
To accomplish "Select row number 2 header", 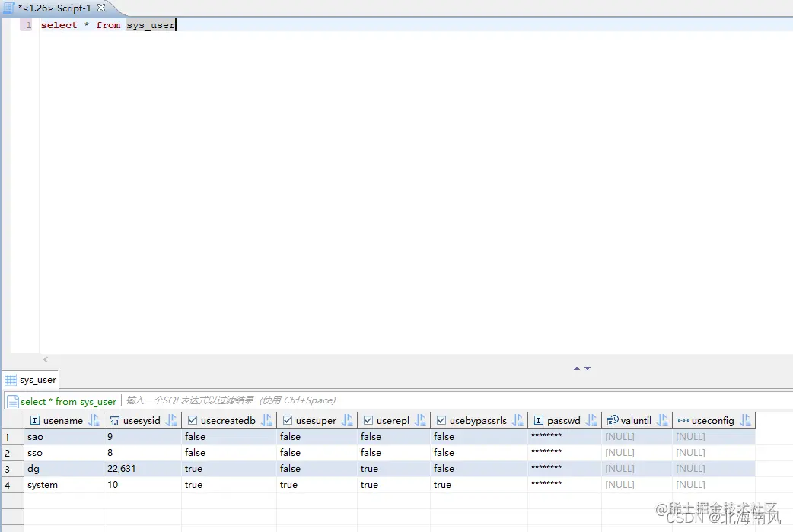I will tap(12, 453).
